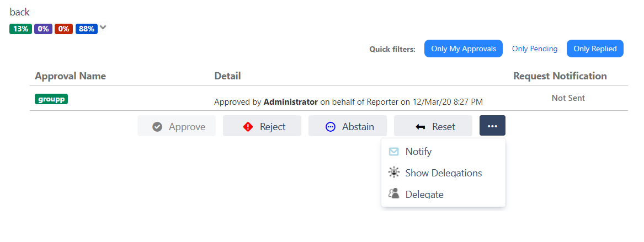Image resolution: width=644 pixels, height=242 pixels.
Task: Click the Notify envelope icon
Action: (x=393, y=152)
